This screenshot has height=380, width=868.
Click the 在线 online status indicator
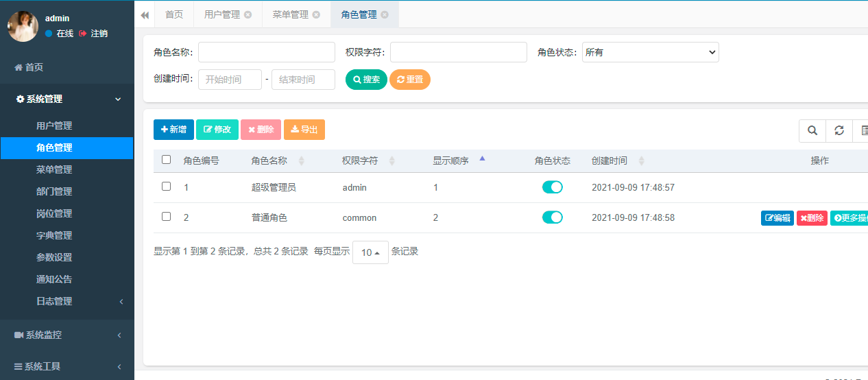pyautogui.click(x=60, y=34)
